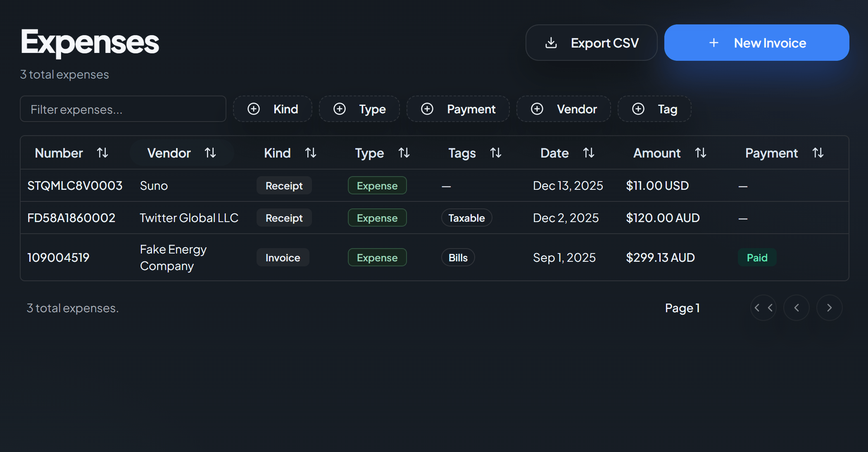
Task: Click the Export CSV button
Action: click(591, 43)
